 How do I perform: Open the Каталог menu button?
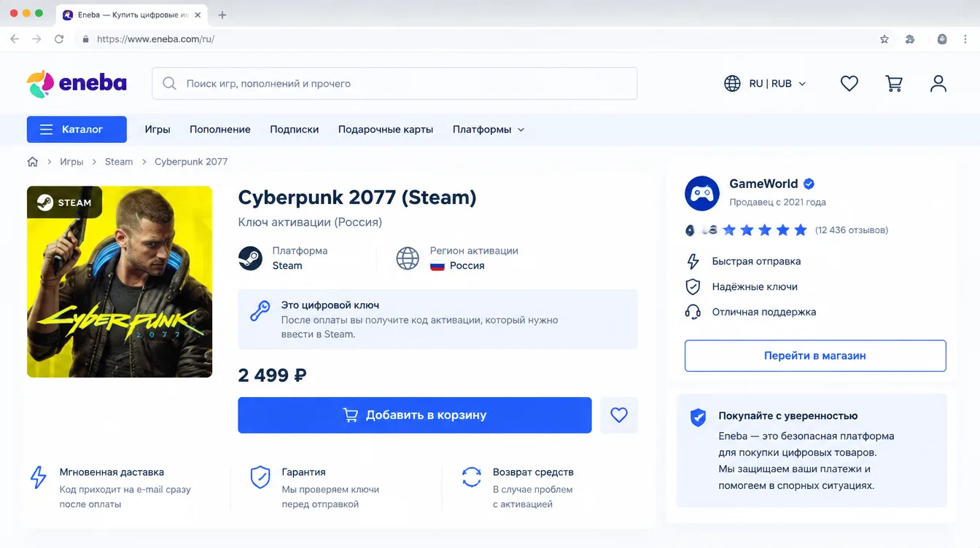click(x=77, y=130)
